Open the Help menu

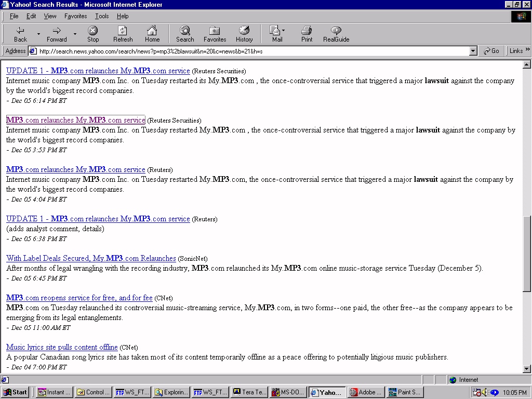(123, 16)
